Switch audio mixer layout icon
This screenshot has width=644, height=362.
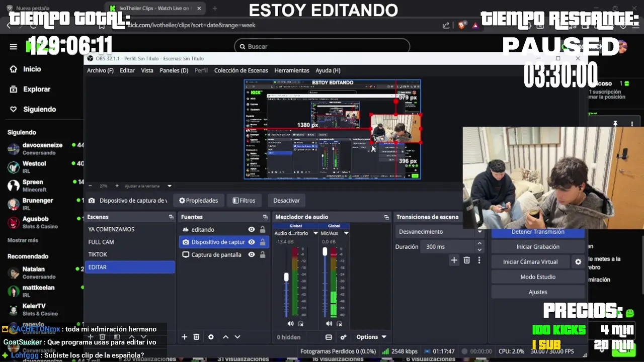pos(329,337)
